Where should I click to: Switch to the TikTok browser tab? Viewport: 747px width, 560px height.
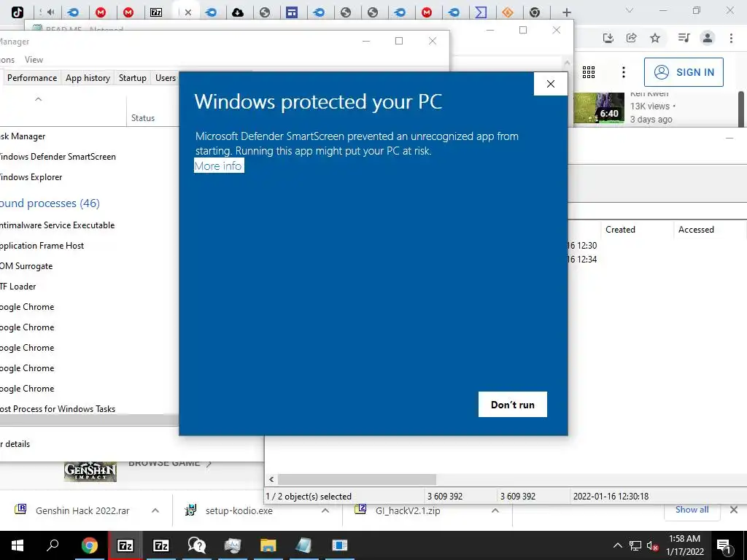tap(18, 12)
